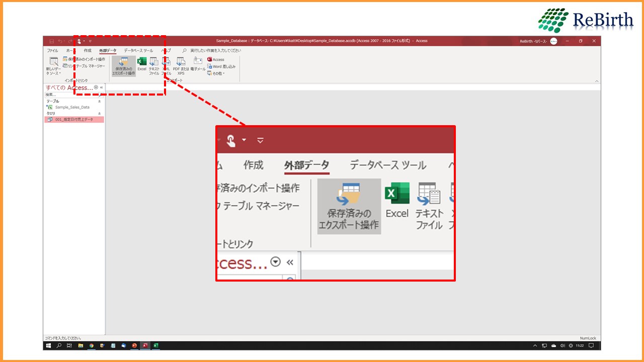Open Task View on the taskbar
The height and width of the screenshot is (362, 644).
pyautogui.click(x=69, y=346)
